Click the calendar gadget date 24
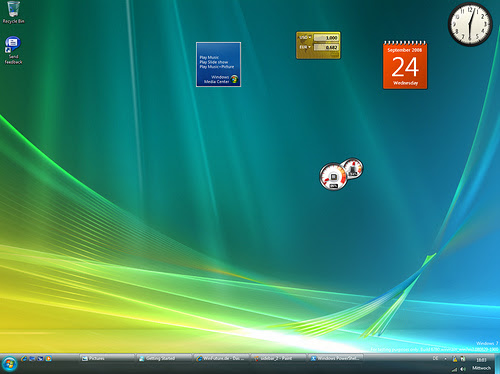Screen dimensions: 500x374 point(405,67)
